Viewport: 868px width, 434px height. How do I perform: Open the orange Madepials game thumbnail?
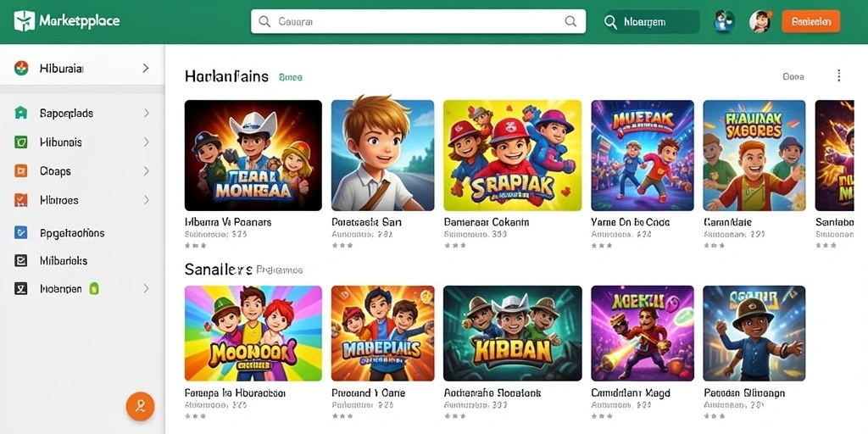tap(382, 333)
